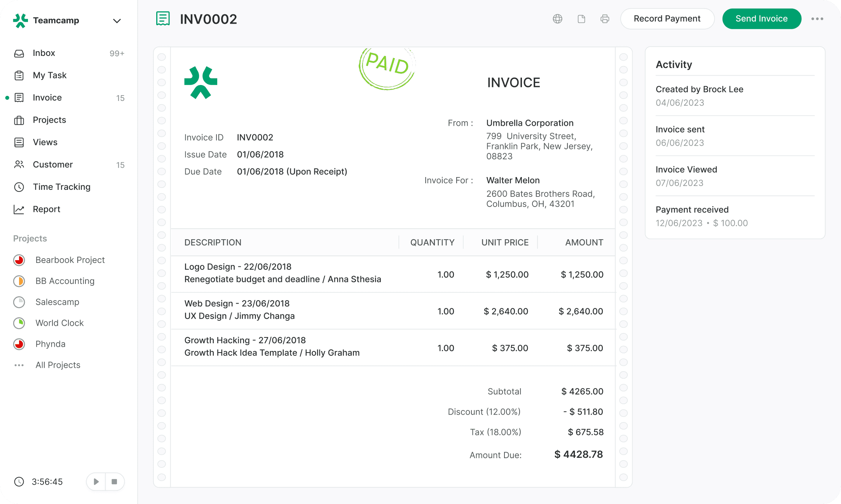
Task: Click the Time Tracking clock icon
Action: (19, 187)
